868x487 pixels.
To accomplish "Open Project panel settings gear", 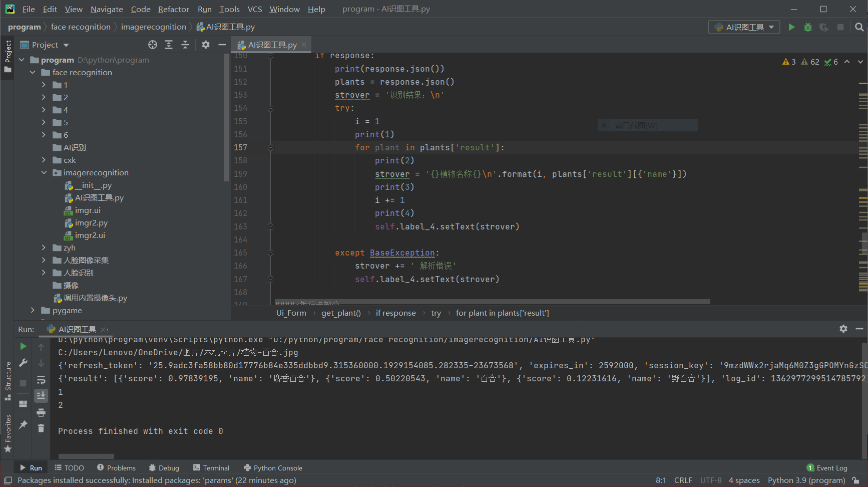I will pyautogui.click(x=206, y=45).
